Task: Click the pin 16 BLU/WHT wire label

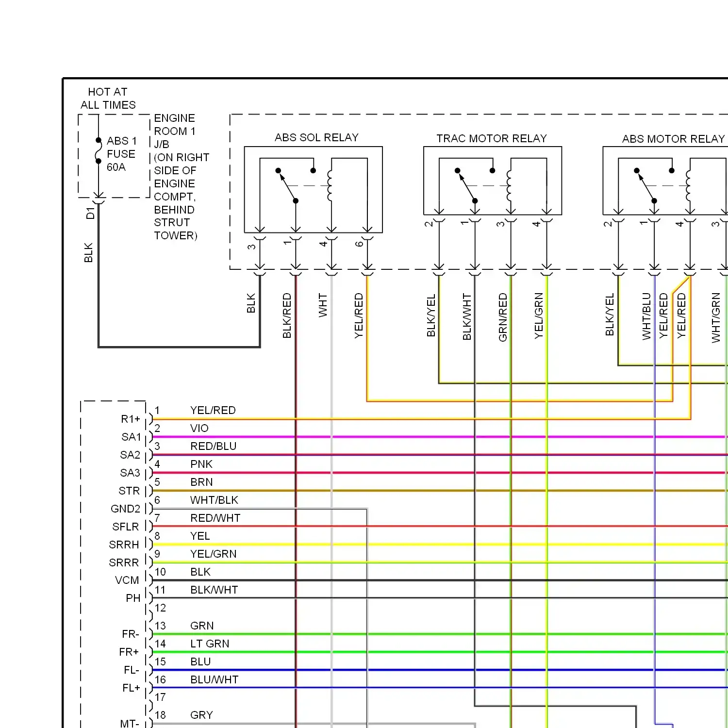Action: point(215,679)
